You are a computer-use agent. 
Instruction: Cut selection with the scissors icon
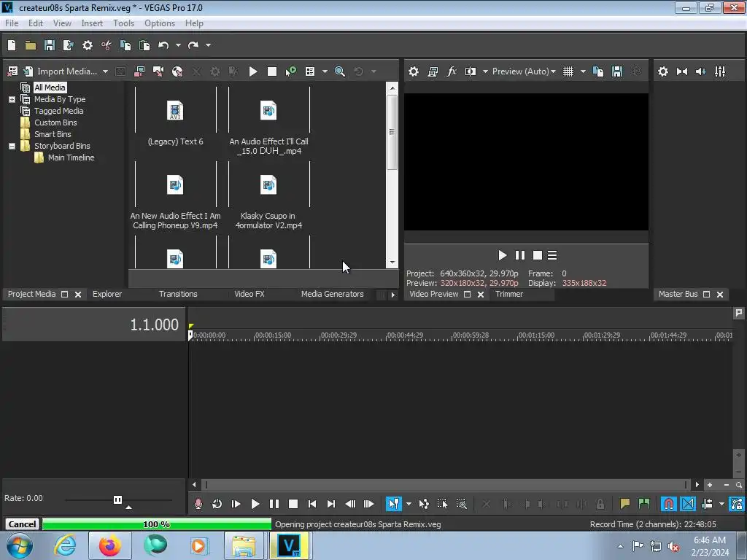[x=107, y=45]
